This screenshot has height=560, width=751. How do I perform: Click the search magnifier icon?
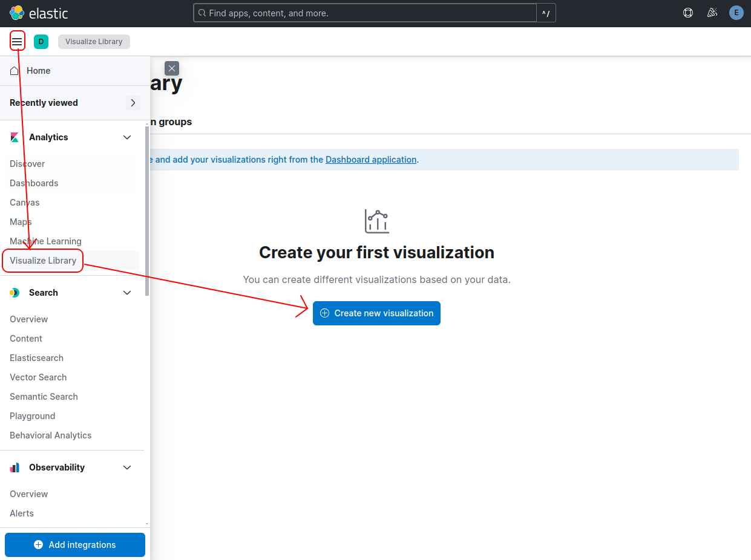[202, 13]
